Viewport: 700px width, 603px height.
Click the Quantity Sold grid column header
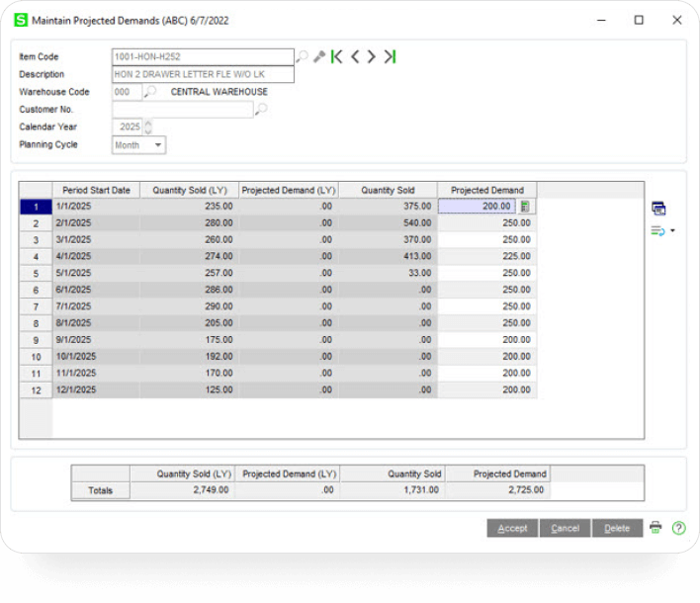[x=388, y=190]
